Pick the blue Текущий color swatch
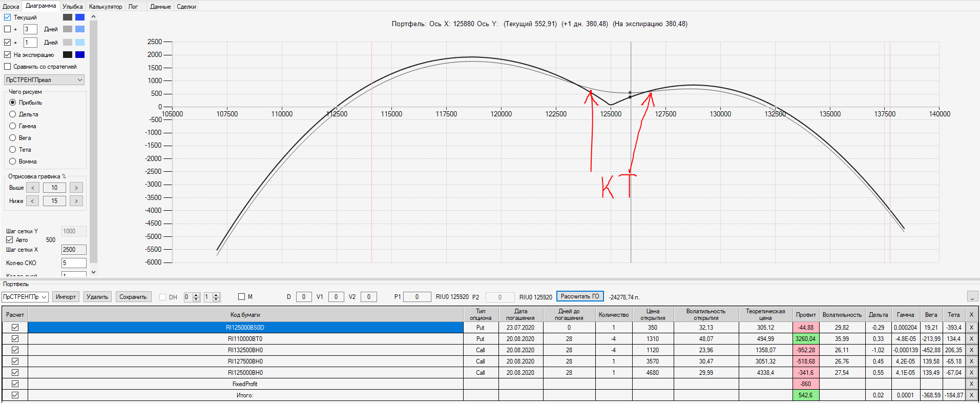This screenshot has height=403, width=980. [80, 17]
